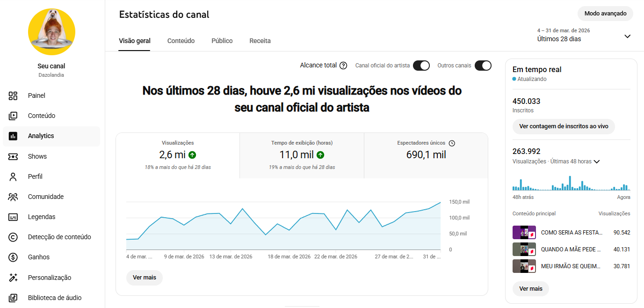
Task: Click the Estatísticas do canal page title
Action: 164,15
